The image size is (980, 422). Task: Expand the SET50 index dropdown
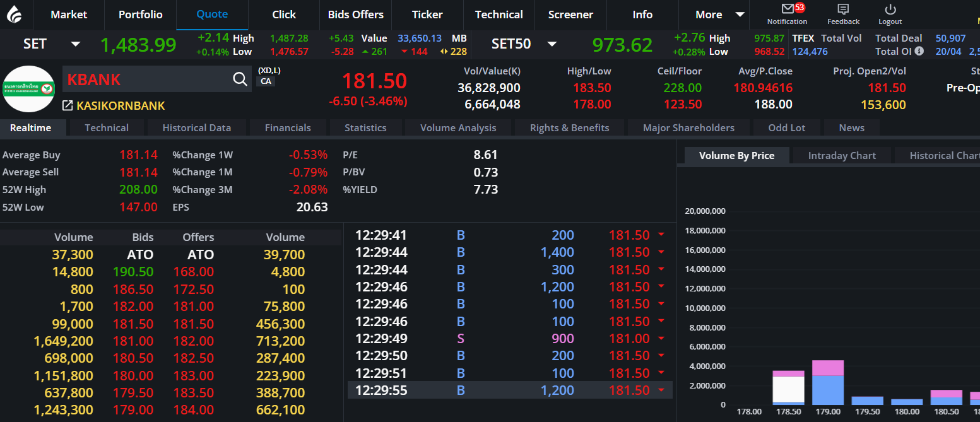tap(552, 44)
